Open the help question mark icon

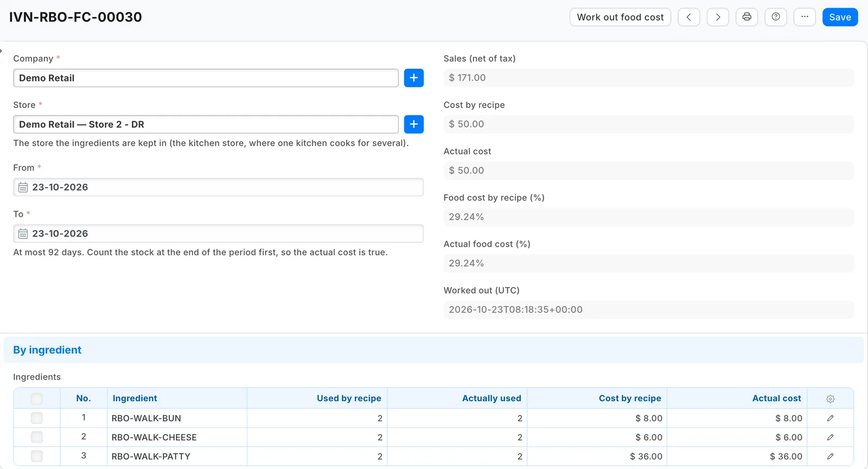pyautogui.click(x=776, y=17)
